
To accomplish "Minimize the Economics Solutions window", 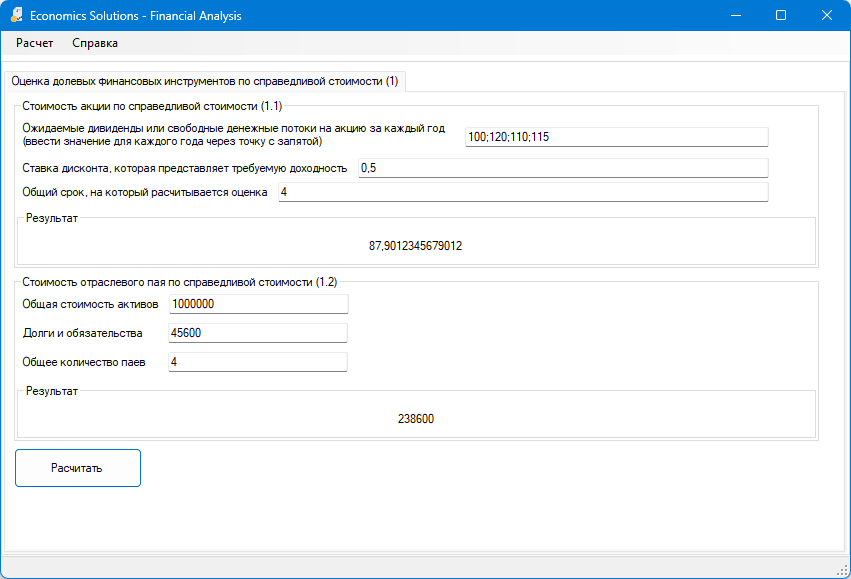I will click(x=736, y=16).
